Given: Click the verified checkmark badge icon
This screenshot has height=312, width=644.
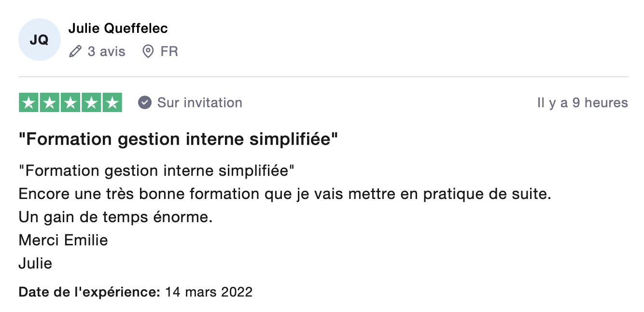Looking at the screenshot, I should pyautogui.click(x=145, y=102).
